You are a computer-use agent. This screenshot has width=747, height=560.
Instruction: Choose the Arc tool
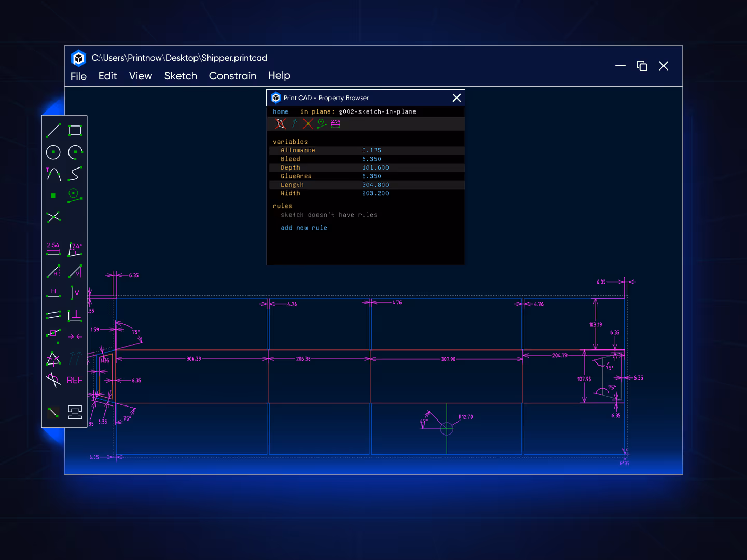pyautogui.click(x=75, y=152)
